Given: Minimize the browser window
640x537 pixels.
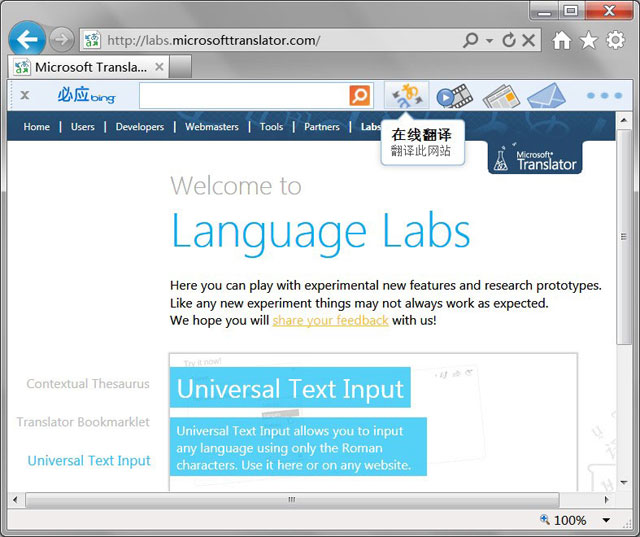Looking at the screenshot, I should coord(543,11).
